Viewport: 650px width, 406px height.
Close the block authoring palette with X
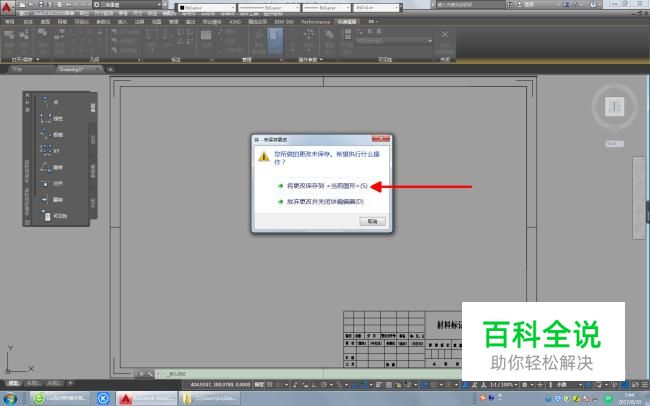pyautogui.click(x=27, y=95)
